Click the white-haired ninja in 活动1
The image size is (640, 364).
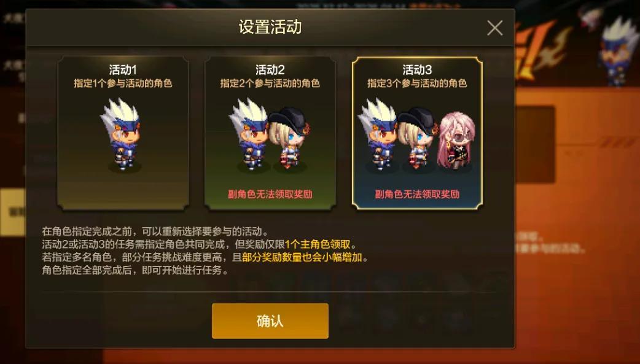coord(122,134)
